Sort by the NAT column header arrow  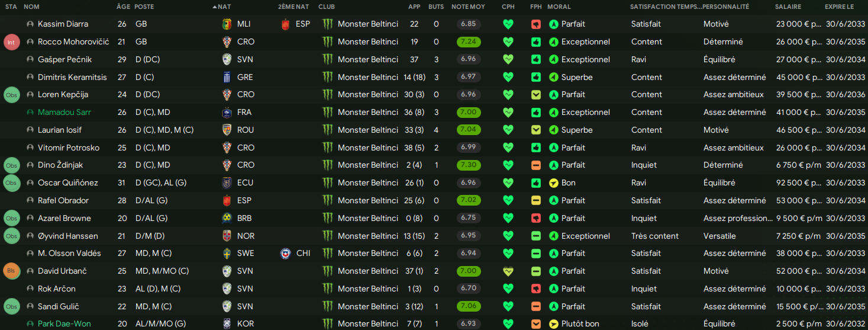click(x=222, y=7)
